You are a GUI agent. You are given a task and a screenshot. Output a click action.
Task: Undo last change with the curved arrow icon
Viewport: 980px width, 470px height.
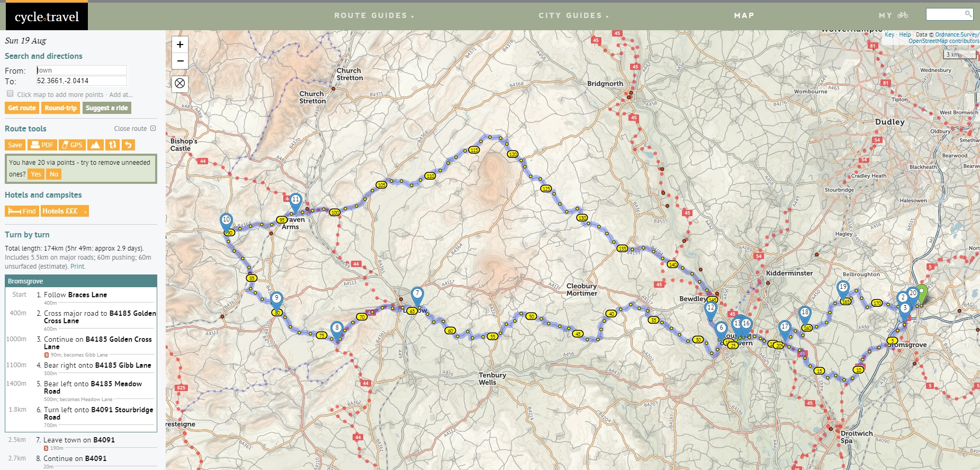128,145
